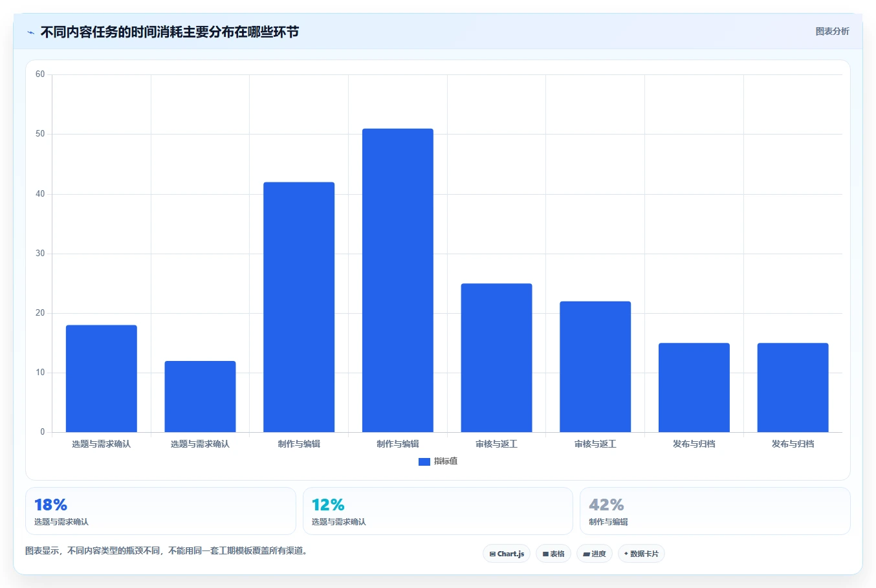Viewport: 876px width, 588px height.
Task: Click the chart title 不同内容任务的时间消耗主要分布在哪些环节
Action: (170, 32)
